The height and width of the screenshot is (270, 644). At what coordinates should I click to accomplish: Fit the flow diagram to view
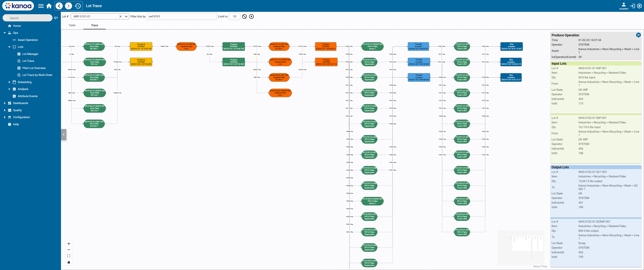click(69, 256)
